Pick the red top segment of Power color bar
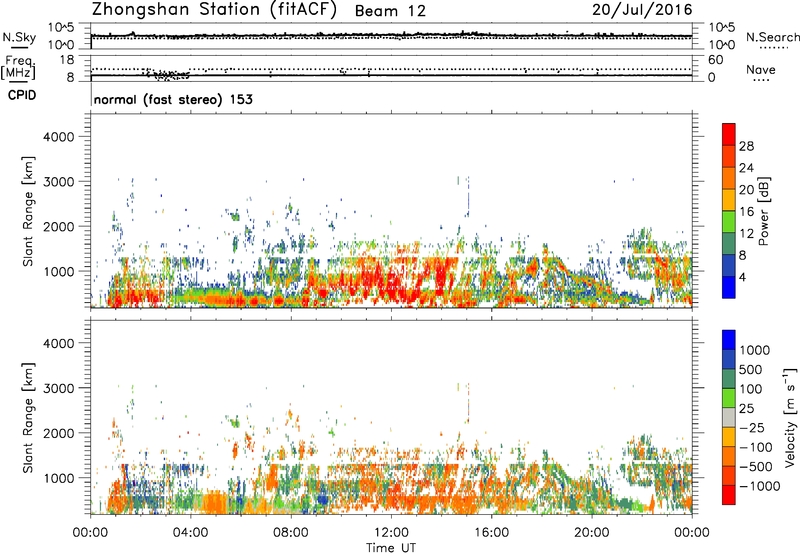 [x=729, y=134]
